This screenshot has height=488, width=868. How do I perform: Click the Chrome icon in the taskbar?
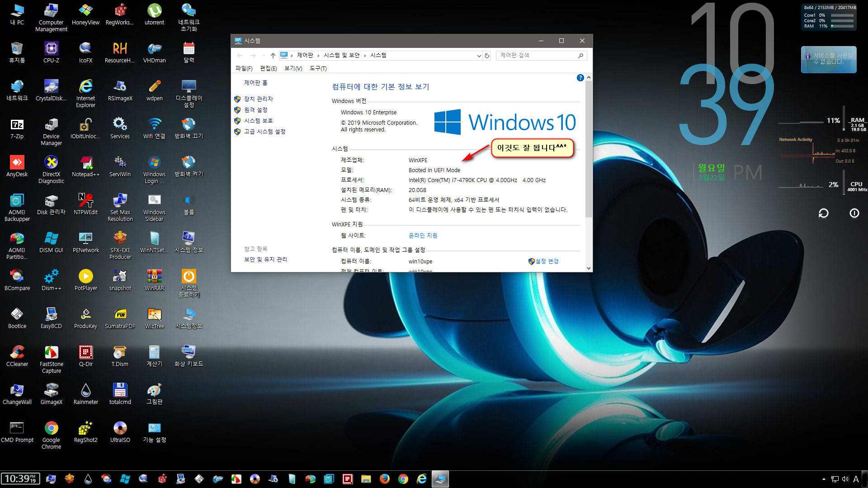pos(403,479)
